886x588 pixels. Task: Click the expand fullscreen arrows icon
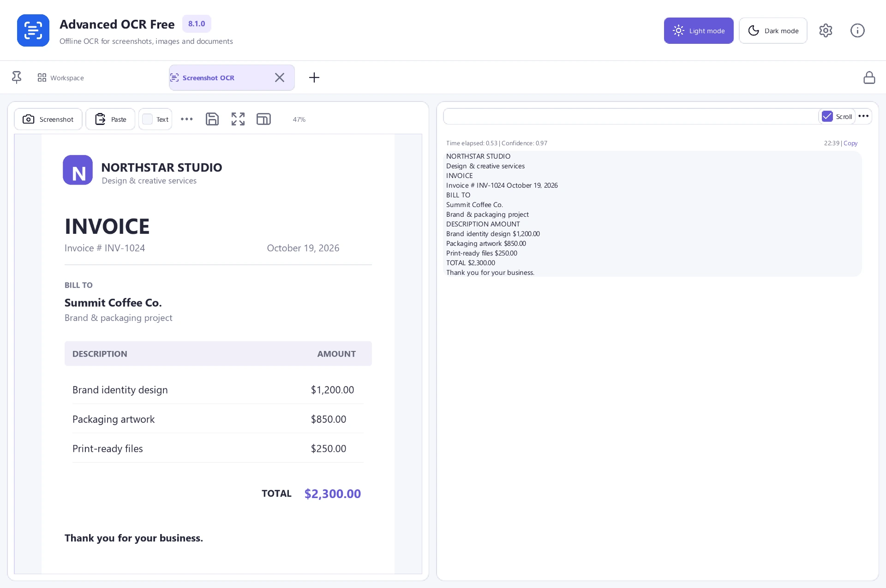(x=238, y=119)
